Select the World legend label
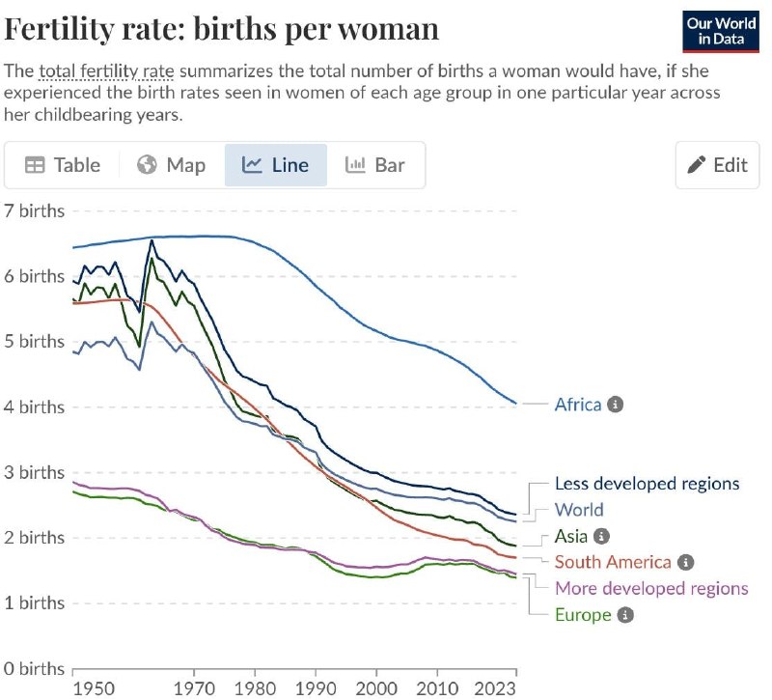The width and height of the screenshot is (772, 700). click(x=579, y=510)
